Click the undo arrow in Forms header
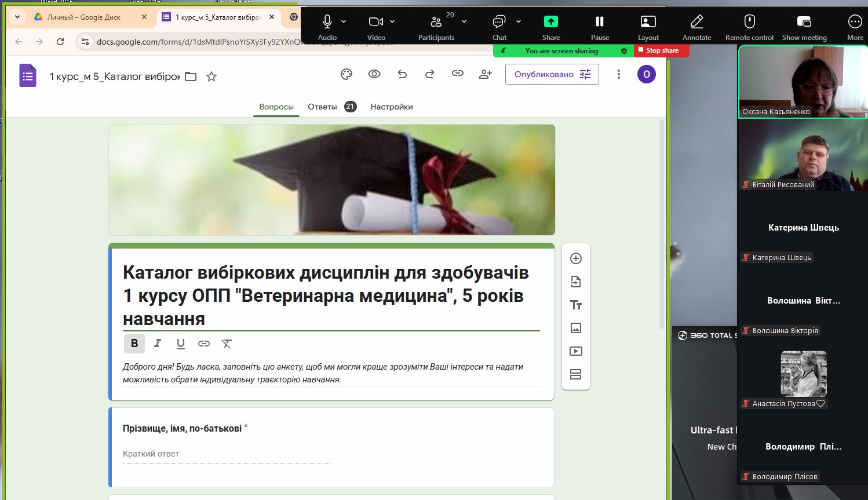868x500 pixels. click(x=402, y=74)
